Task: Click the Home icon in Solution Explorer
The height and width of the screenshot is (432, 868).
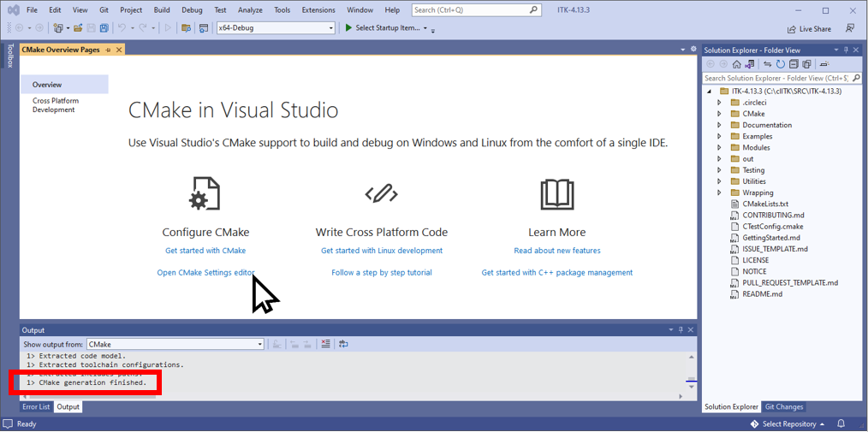Action: click(x=736, y=64)
